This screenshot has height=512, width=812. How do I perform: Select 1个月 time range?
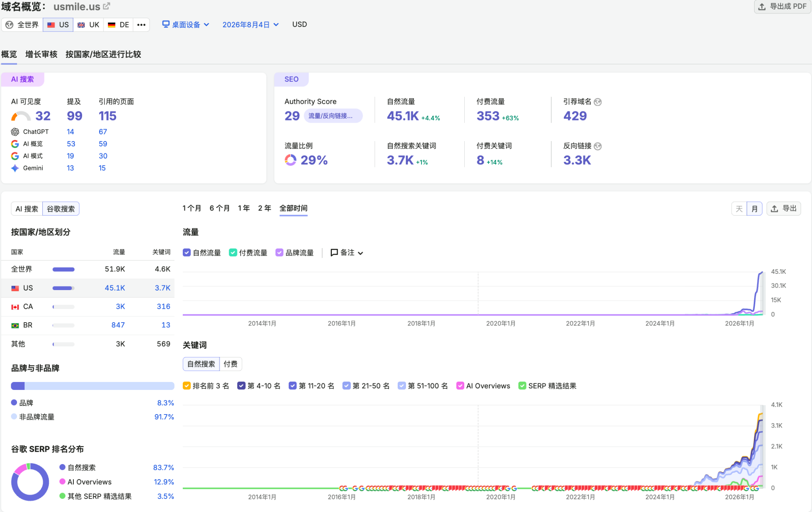[x=192, y=208]
